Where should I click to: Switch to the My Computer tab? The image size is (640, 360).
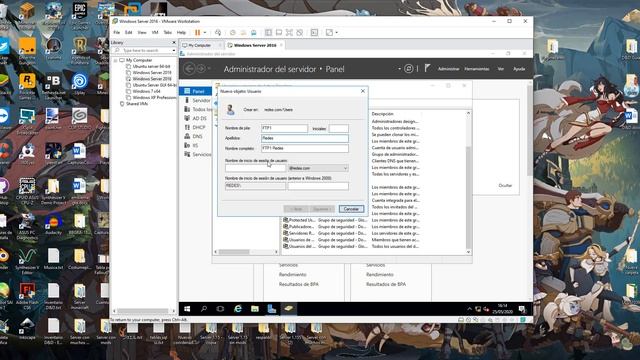click(x=200, y=45)
